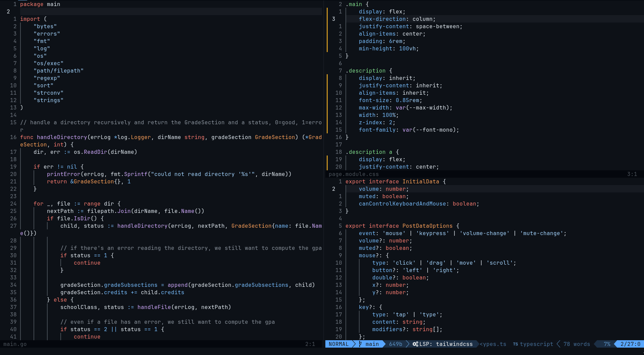The width and height of the screenshot is (644, 355).
Task: Click the 'typescript' filetype label
Action: pos(536,344)
